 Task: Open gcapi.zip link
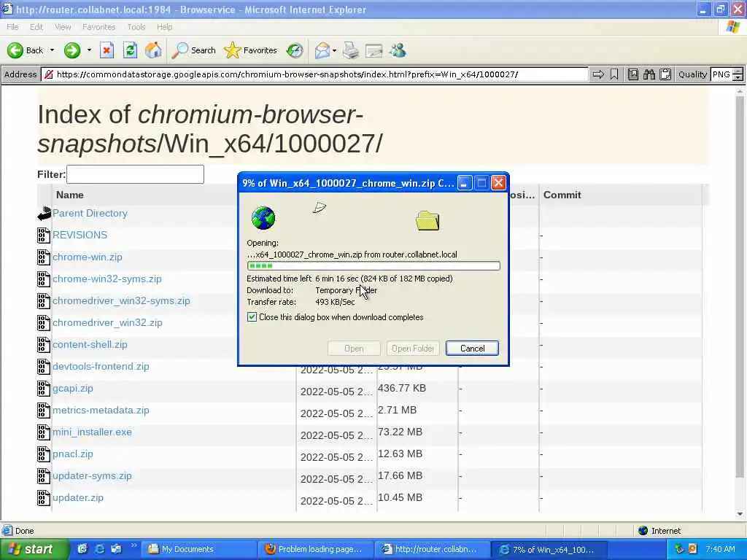72,389
